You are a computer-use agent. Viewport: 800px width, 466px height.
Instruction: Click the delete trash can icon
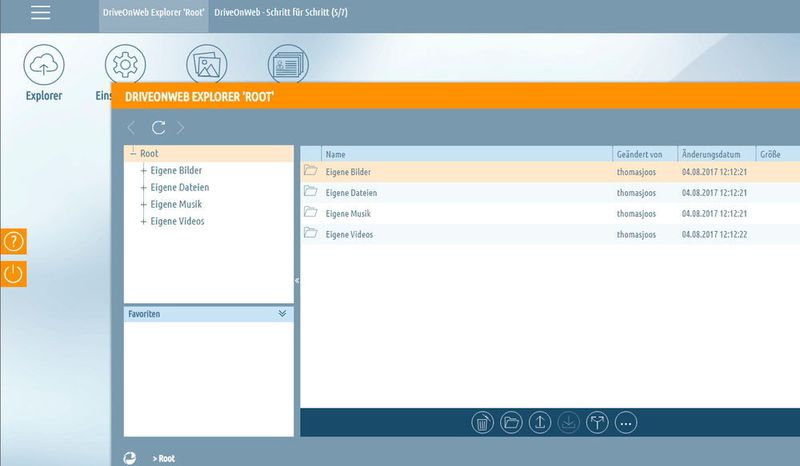pos(482,422)
